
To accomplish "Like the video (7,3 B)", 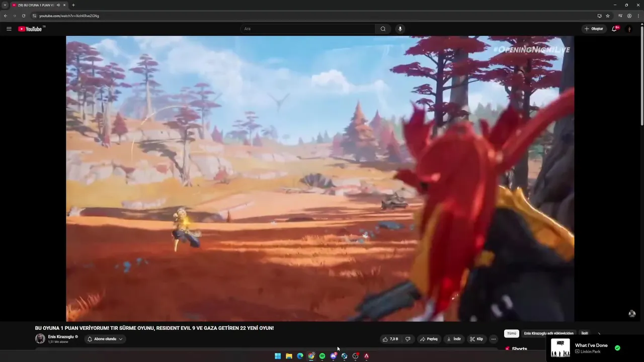I will (390, 339).
